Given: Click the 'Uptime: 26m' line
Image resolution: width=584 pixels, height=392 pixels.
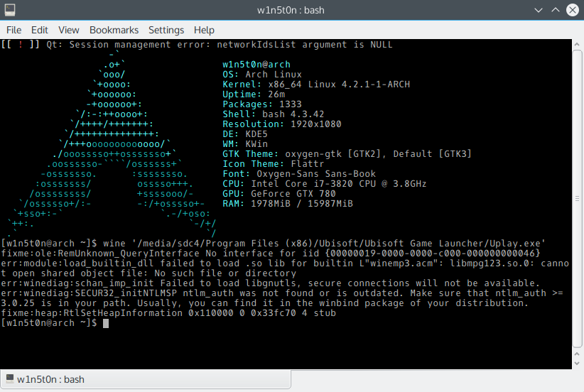Looking at the screenshot, I should coord(254,94).
